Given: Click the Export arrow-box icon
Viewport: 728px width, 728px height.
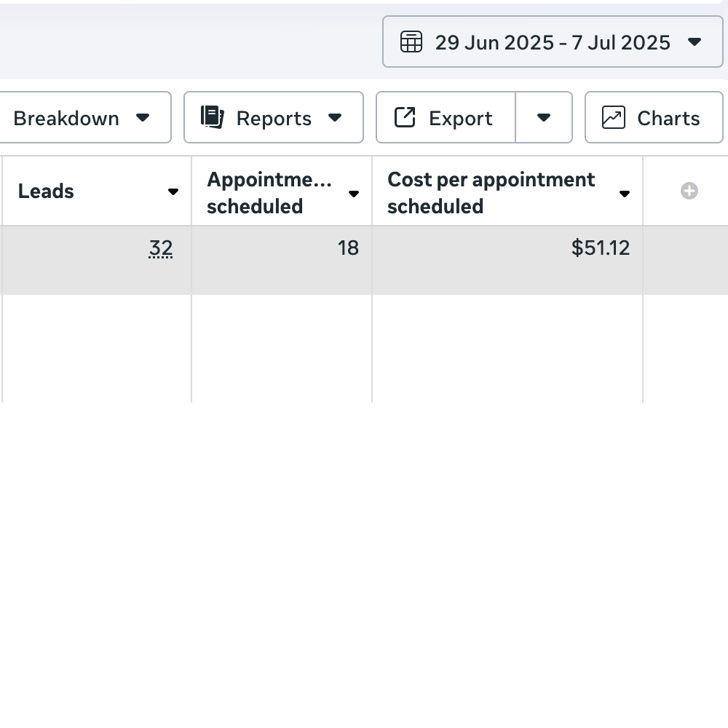Looking at the screenshot, I should 405,117.
